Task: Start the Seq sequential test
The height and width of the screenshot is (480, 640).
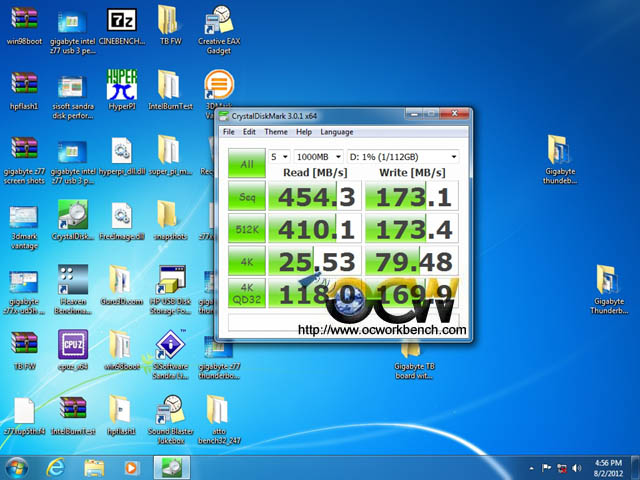Action: coord(247,196)
